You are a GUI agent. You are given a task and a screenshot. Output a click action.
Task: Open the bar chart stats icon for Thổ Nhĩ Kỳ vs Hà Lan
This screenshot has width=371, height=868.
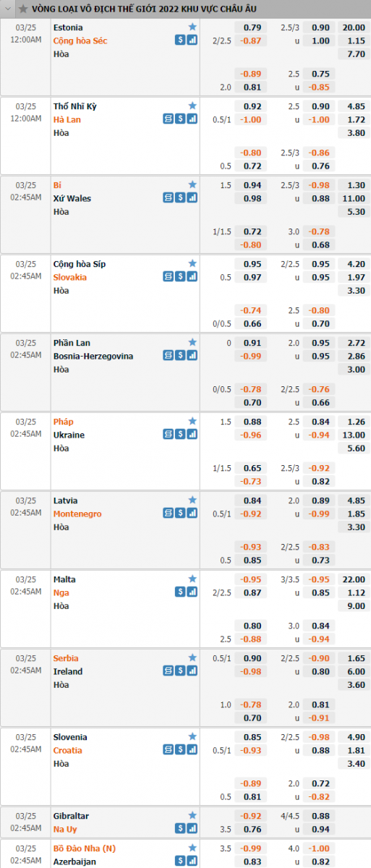point(192,119)
